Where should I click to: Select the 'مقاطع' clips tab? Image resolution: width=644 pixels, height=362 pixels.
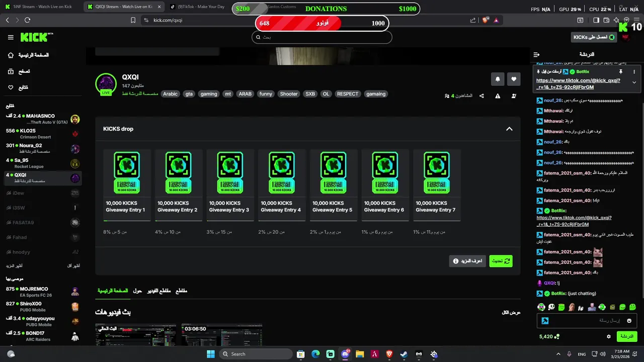click(181, 291)
